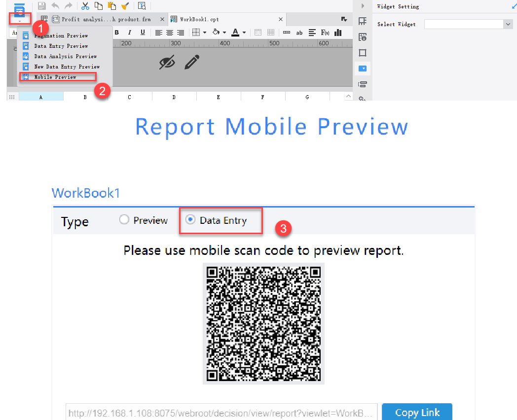
Task: Toggle Underline formatting
Action: coord(143,32)
